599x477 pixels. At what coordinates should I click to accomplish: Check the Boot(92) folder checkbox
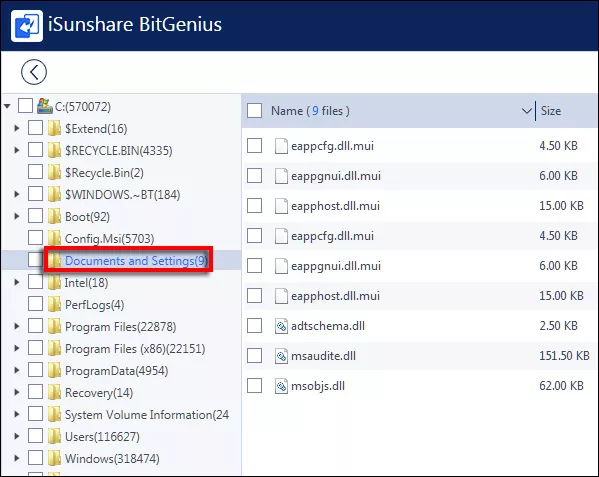coord(35,216)
